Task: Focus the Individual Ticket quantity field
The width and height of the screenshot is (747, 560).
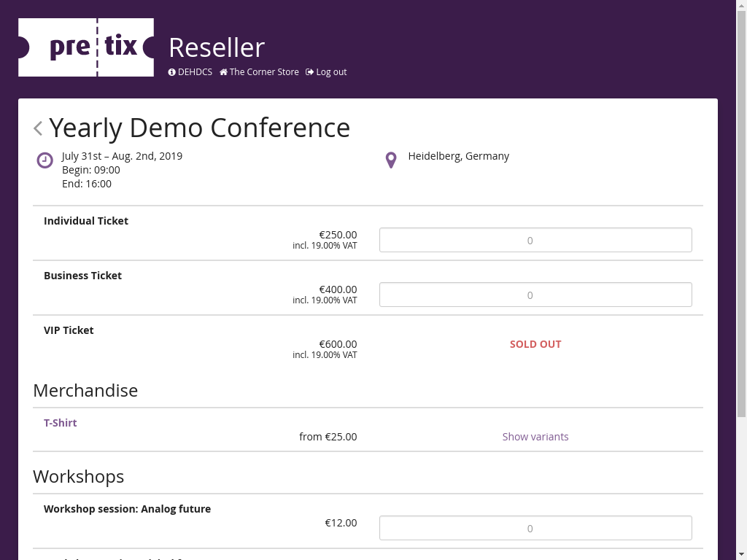Action: (x=535, y=240)
